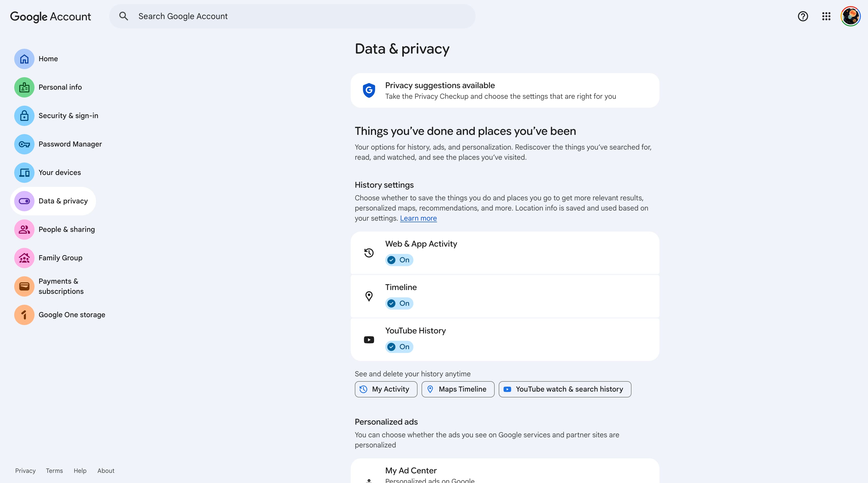Open YouTube watch & search history
Image resolution: width=868 pixels, height=483 pixels.
coord(564,389)
